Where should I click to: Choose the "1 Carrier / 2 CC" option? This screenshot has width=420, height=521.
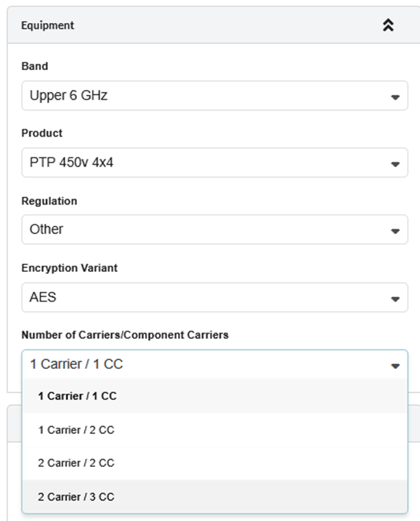coord(76,430)
